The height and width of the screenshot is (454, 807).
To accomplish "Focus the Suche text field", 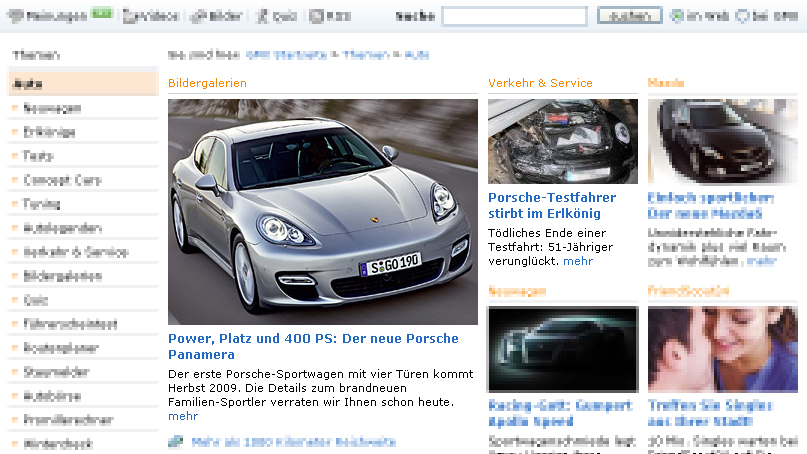I will pyautogui.click(x=514, y=16).
